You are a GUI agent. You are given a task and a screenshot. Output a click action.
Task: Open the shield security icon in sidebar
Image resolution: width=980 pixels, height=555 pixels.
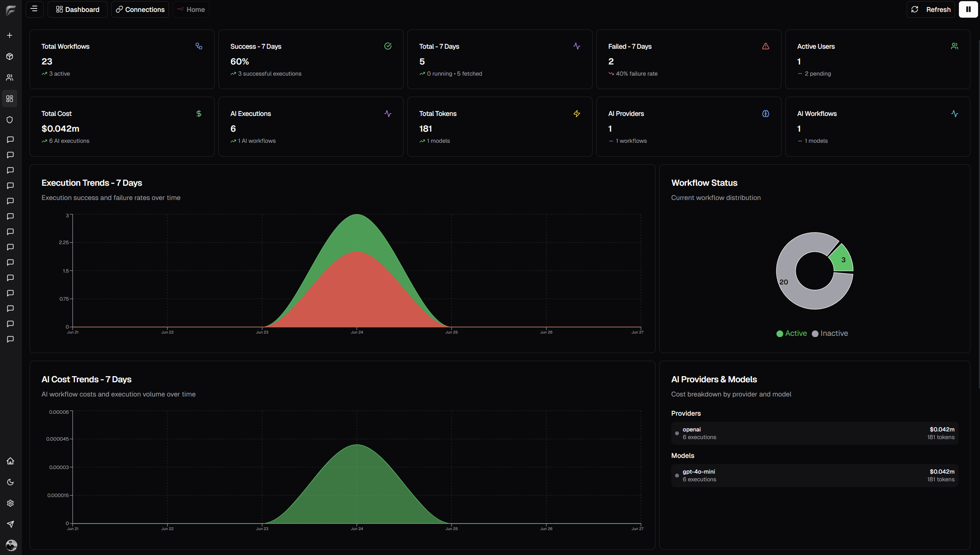[x=10, y=120]
